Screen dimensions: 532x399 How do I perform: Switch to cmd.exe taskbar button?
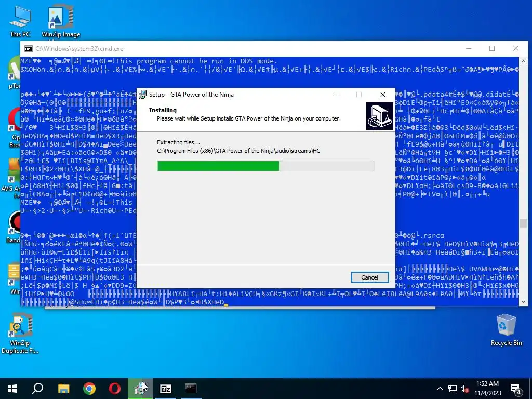click(x=191, y=389)
